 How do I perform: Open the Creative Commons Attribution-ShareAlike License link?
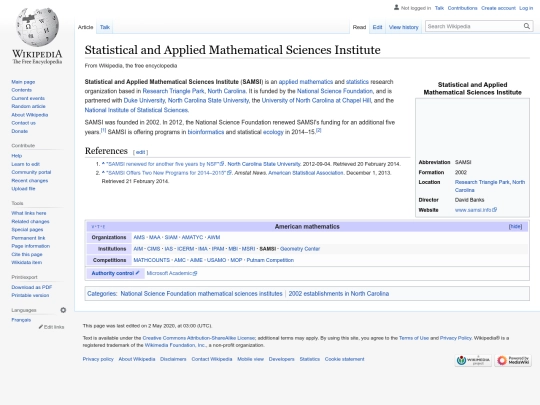click(199, 338)
